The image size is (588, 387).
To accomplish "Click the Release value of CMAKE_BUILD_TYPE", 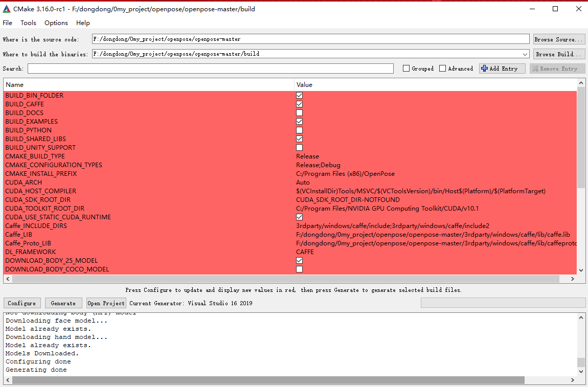I will [x=307, y=156].
